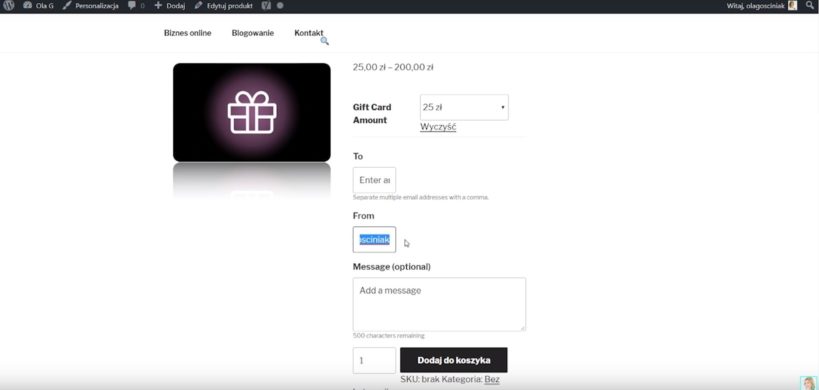Open the Yoast SEO admin bar icon
Image resolution: width=819 pixels, height=390 pixels.
coord(266,6)
